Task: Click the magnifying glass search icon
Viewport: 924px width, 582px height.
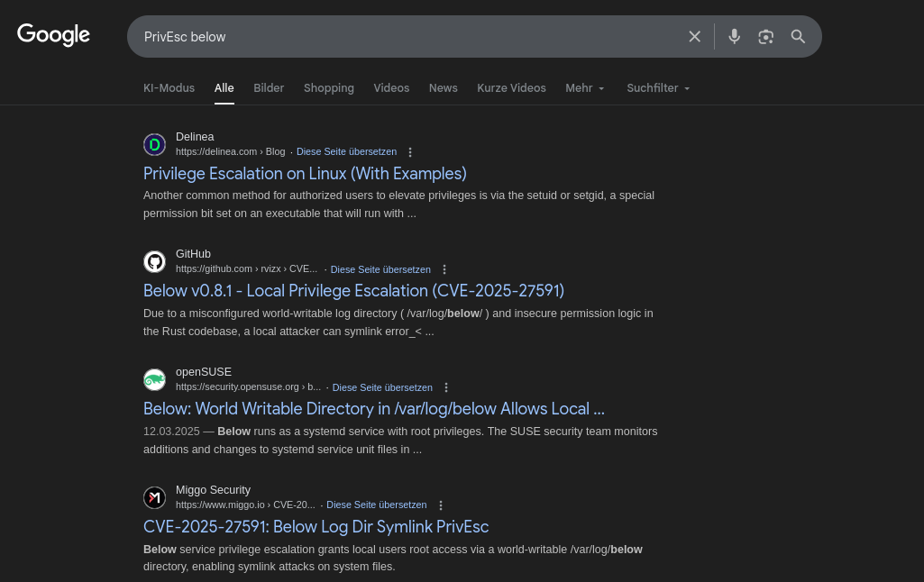Action: coord(798,37)
